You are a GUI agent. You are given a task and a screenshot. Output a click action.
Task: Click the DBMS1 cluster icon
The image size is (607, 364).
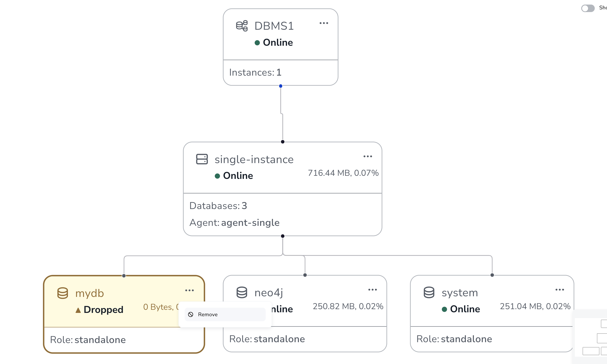coord(242,26)
